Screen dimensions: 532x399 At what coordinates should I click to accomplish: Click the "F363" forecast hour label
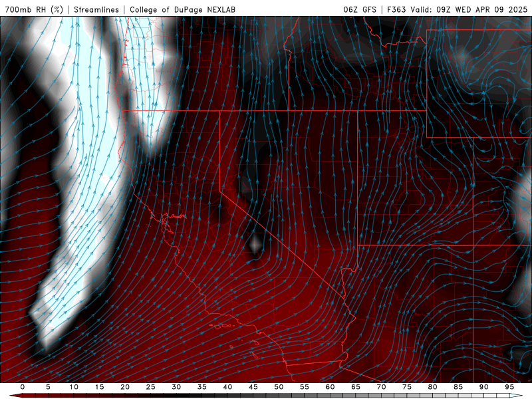(396, 9)
